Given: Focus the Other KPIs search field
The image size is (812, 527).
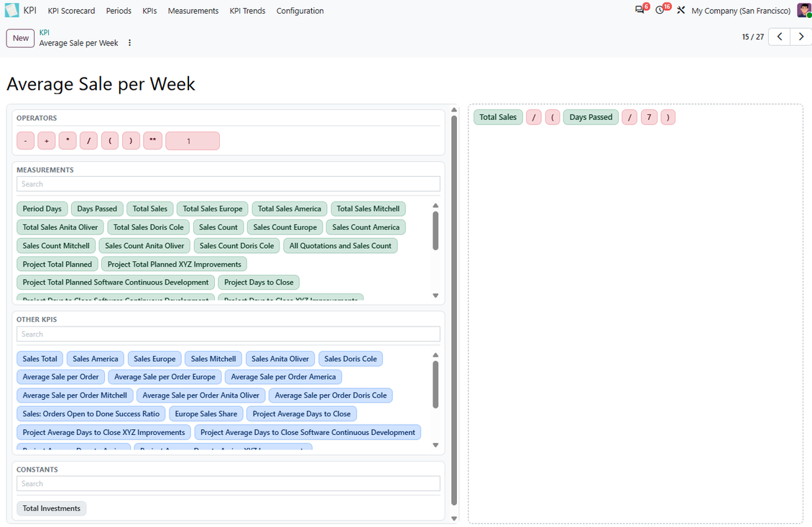Looking at the screenshot, I should click(229, 334).
